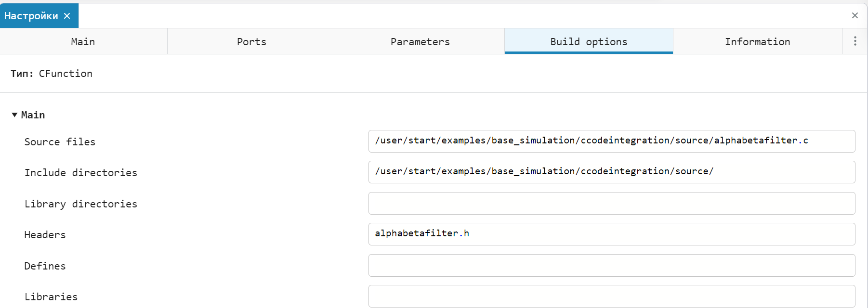Image resolution: width=868 pixels, height=308 pixels.
Task: Switch to the Main tab
Action: click(x=83, y=42)
